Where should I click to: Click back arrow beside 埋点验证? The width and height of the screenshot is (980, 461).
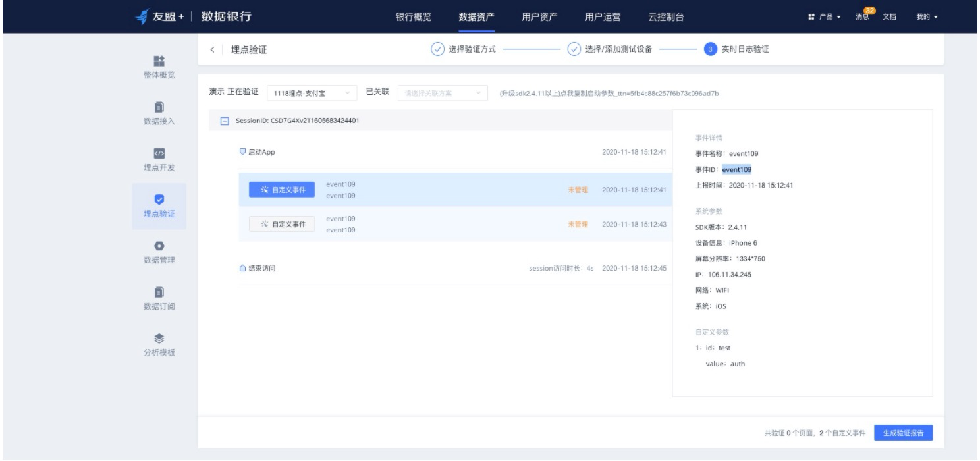click(x=212, y=51)
